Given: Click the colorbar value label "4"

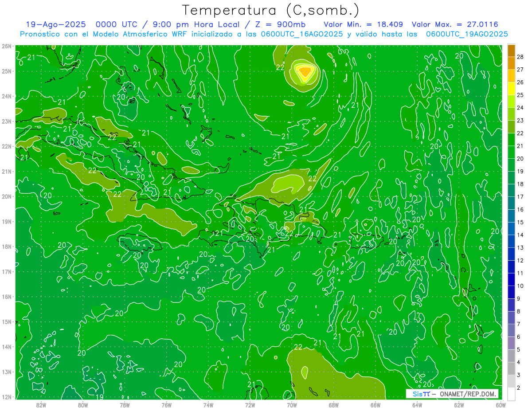Looking at the screenshot, I should click(x=519, y=363).
